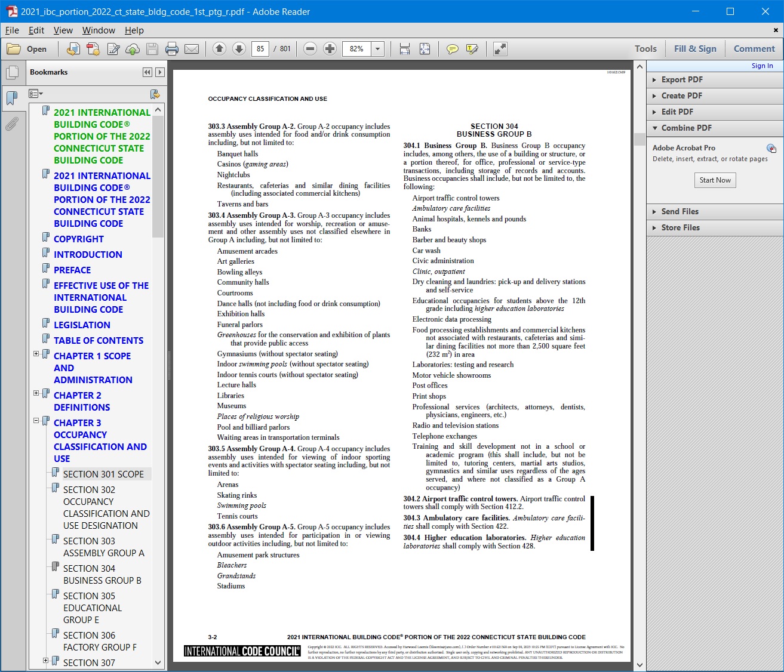Viewport: 784px width, 672px height.
Task: Click the zoom in plus button
Action: coord(330,49)
